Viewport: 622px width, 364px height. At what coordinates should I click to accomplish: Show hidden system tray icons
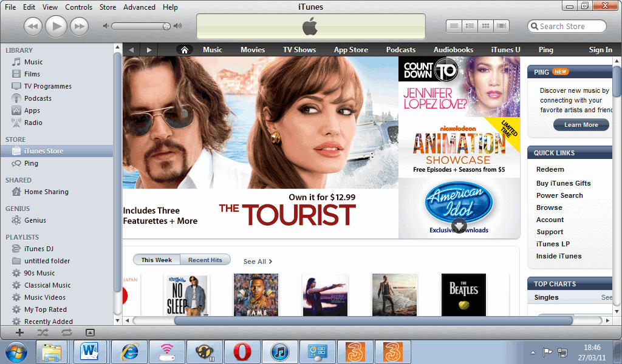click(x=533, y=352)
